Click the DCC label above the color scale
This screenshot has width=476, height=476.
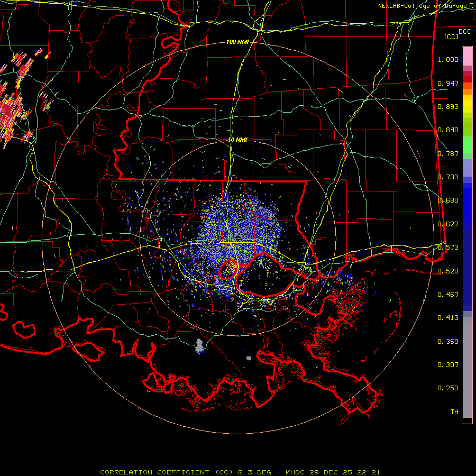(464, 31)
